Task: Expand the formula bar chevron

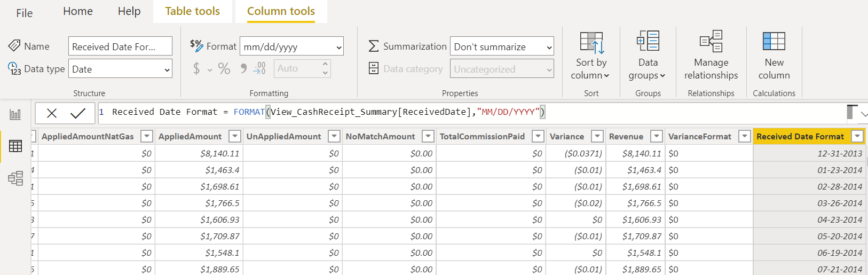Action: (x=864, y=114)
